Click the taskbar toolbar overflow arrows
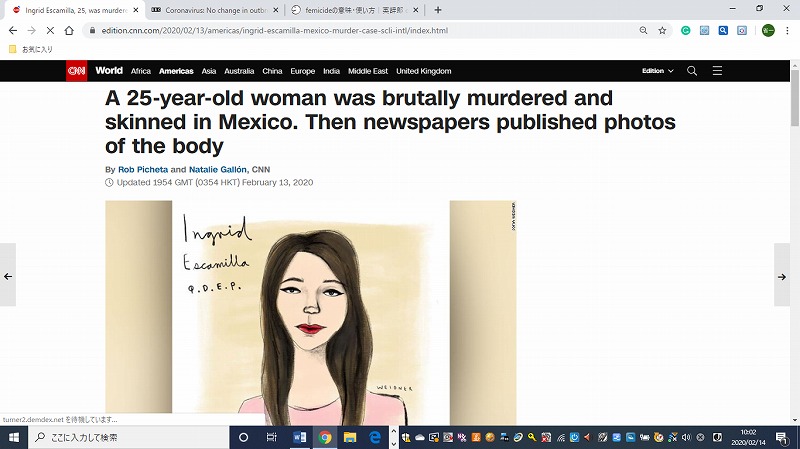Screen dimensions: 800x449 (x=393, y=437)
